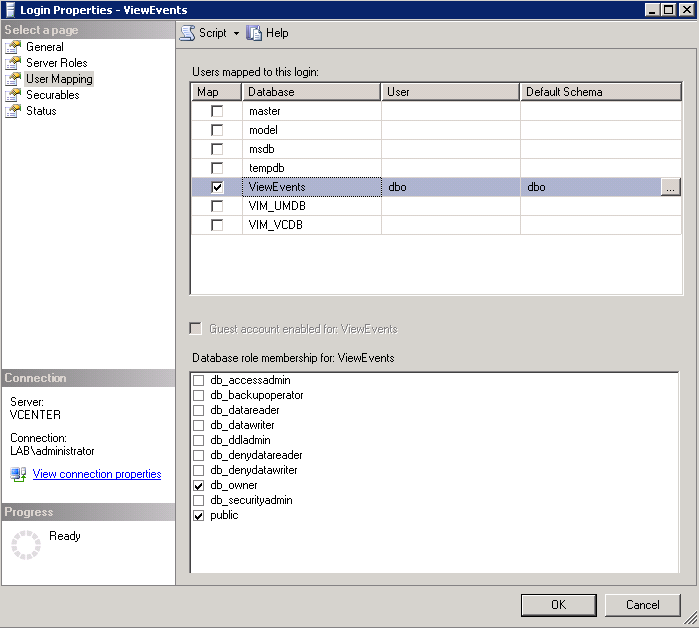Confirm with the OK button

(x=559, y=605)
